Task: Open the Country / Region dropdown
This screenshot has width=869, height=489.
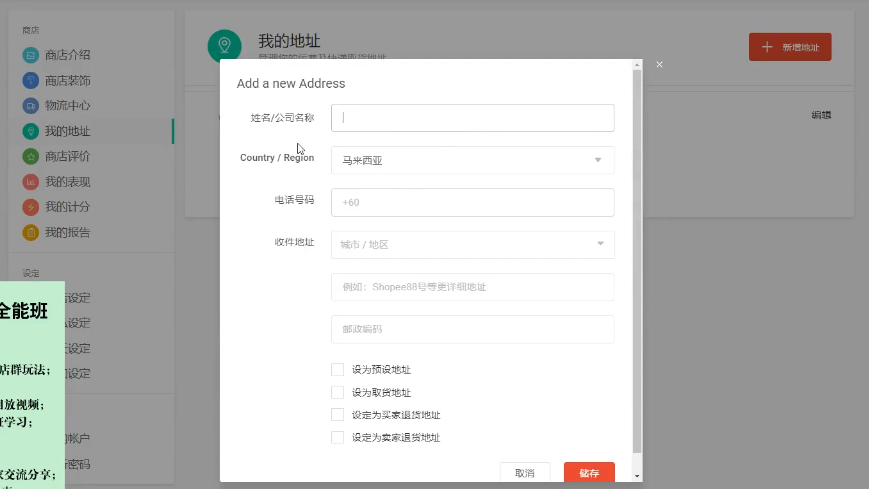Action: (472, 160)
